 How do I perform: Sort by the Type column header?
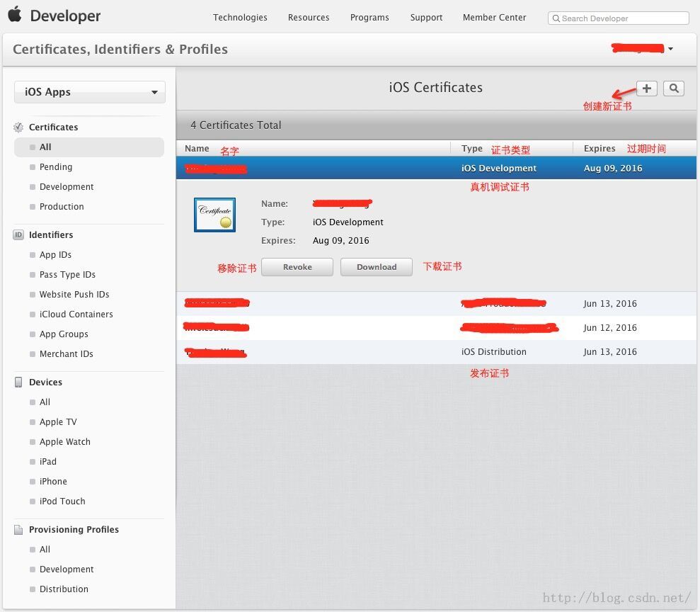coord(472,148)
